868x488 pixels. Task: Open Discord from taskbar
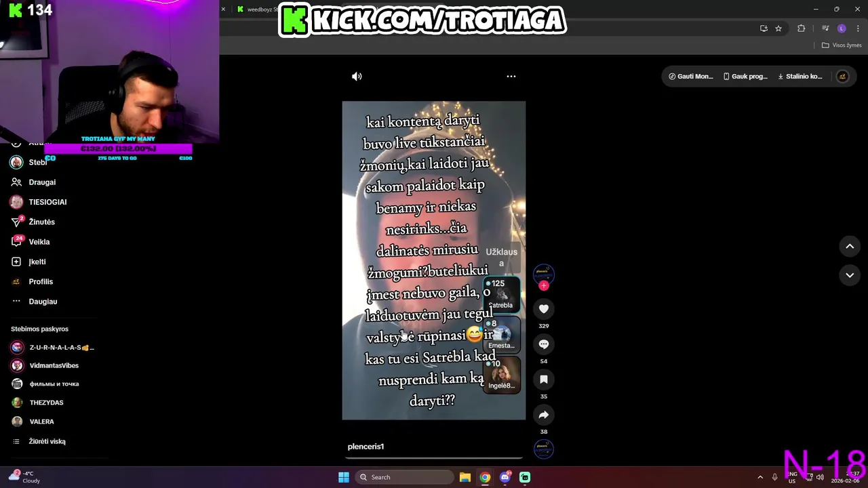[x=505, y=477]
